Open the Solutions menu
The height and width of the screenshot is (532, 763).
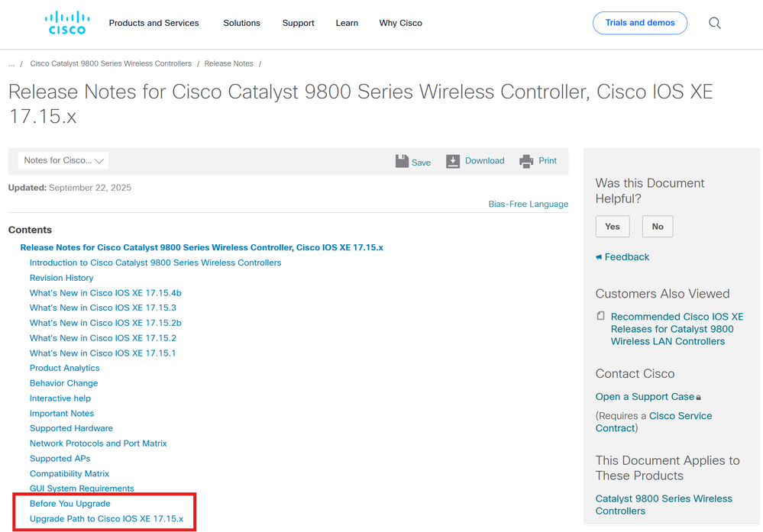(241, 23)
